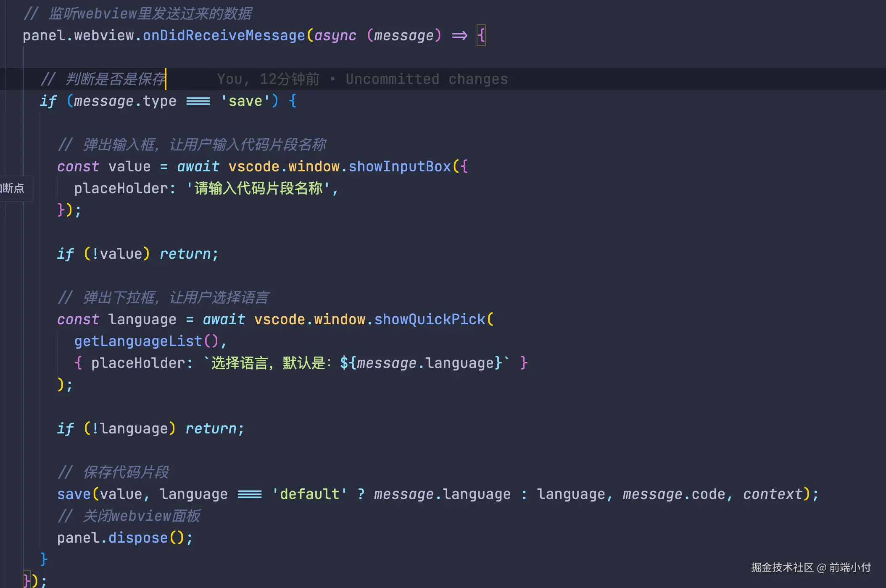Click the onDidReceiveMessage method name
The width and height of the screenshot is (886, 588).
pos(224,36)
